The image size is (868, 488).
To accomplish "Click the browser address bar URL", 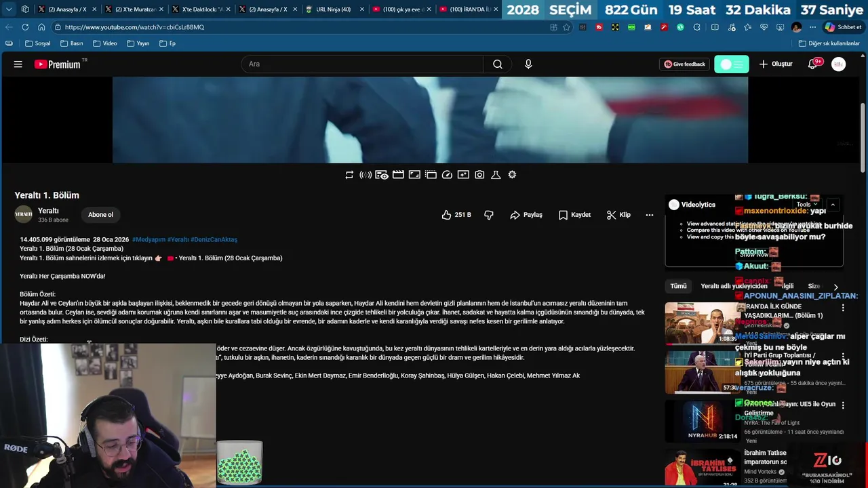I will click(134, 27).
